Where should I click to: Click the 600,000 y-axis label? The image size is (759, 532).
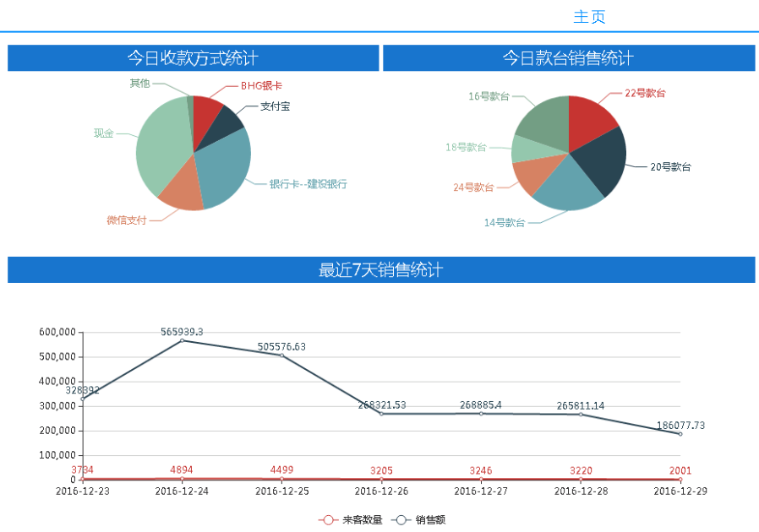(57, 332)
